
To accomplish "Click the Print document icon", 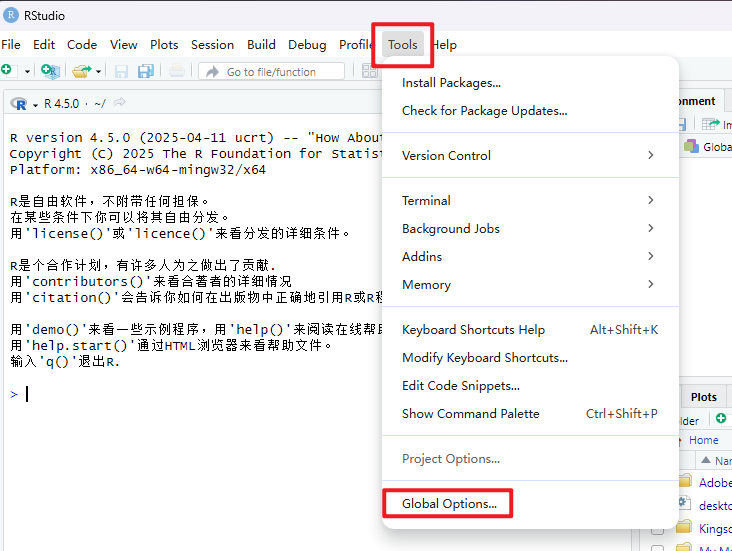I will coord(177,71).
